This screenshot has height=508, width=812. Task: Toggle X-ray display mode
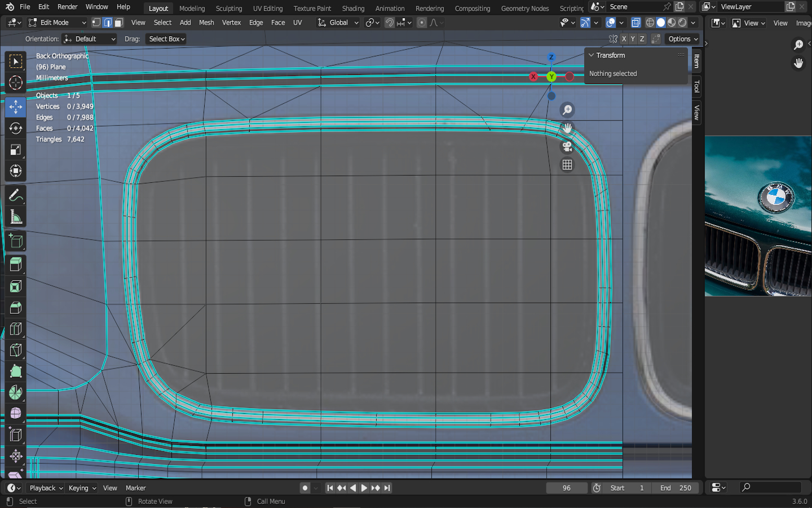coord(636,23)
